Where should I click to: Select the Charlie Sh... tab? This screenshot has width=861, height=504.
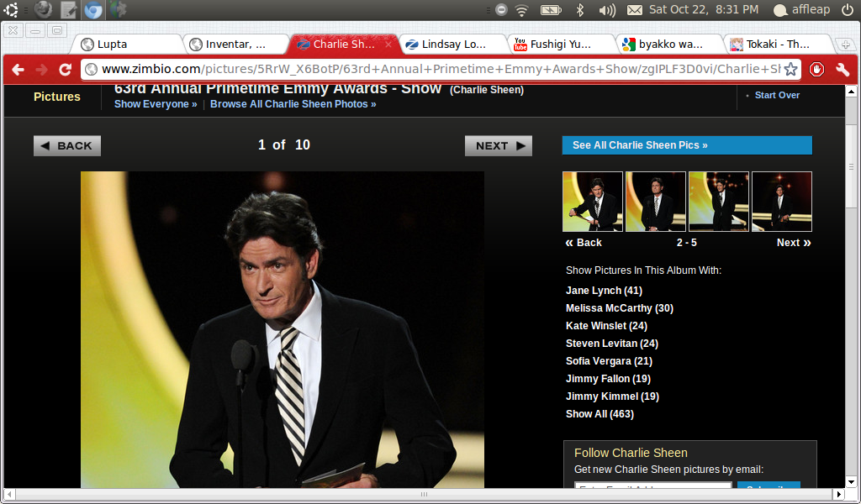(344, 45)
